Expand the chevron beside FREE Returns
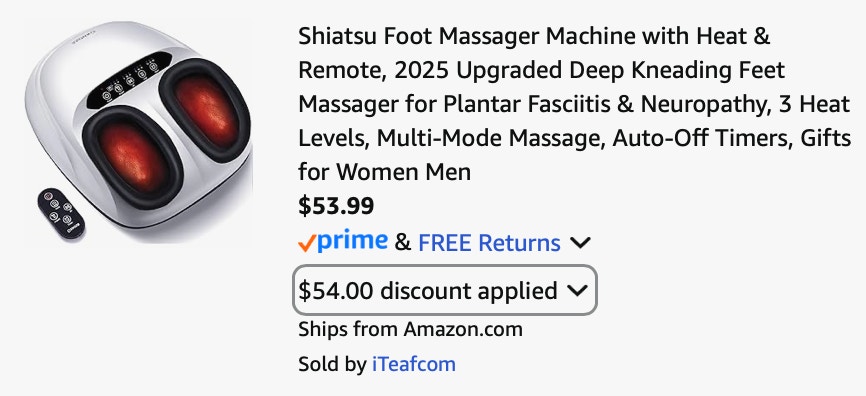Image resolution: width=866 pixels, height=396 pixels. (x=580, y=242)
